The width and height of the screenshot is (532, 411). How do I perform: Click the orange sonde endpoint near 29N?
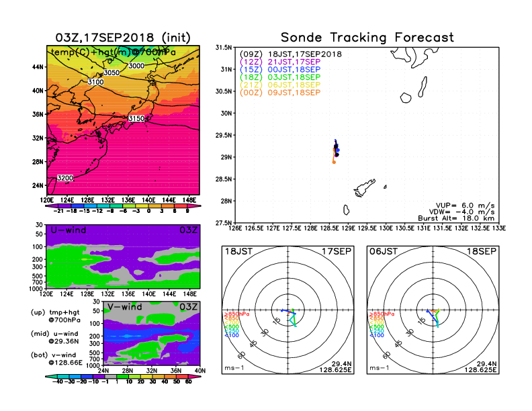coord(334,162)
